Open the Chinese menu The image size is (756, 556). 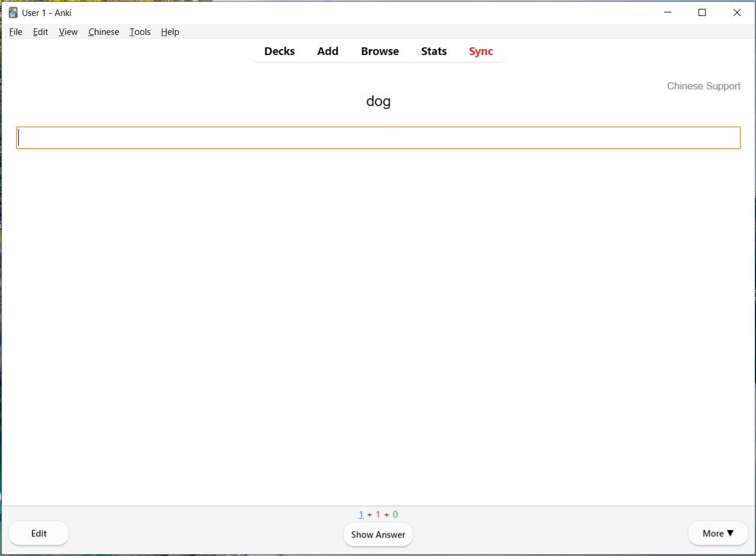point(104,32)
